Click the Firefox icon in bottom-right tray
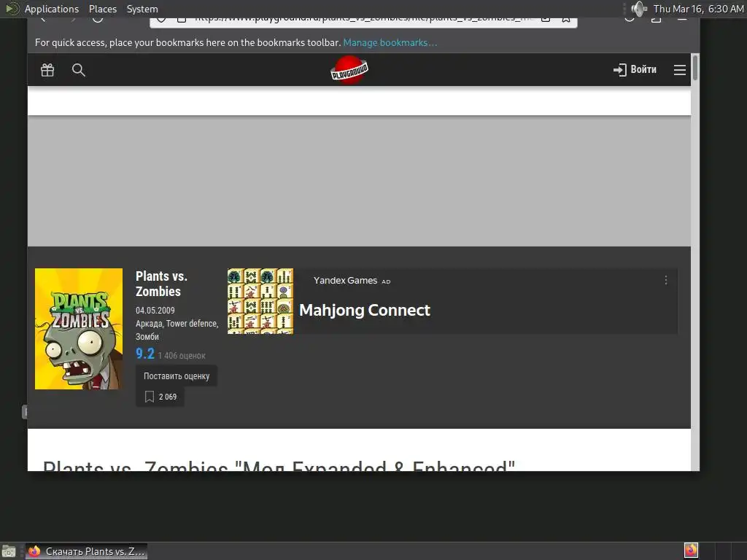The width and height of the screenshot is (747, 560). pyautogui.click(x=691, y=551)
